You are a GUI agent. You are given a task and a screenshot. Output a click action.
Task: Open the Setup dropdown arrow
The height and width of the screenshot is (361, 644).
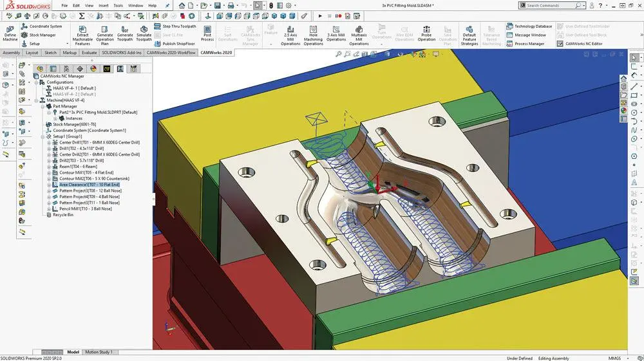pyautogui.click(x=67, y=44)
